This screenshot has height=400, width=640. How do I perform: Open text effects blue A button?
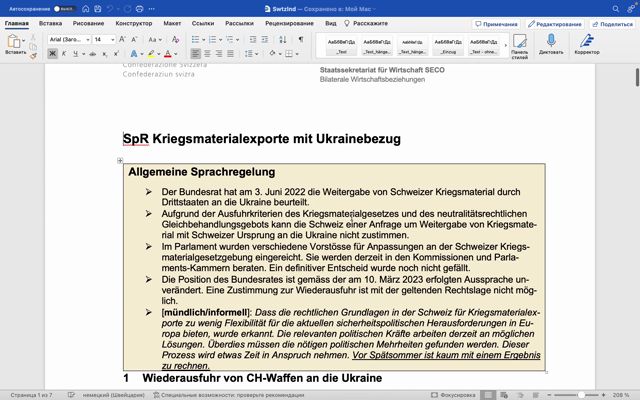pyautogui.click(x=134, y=53)
